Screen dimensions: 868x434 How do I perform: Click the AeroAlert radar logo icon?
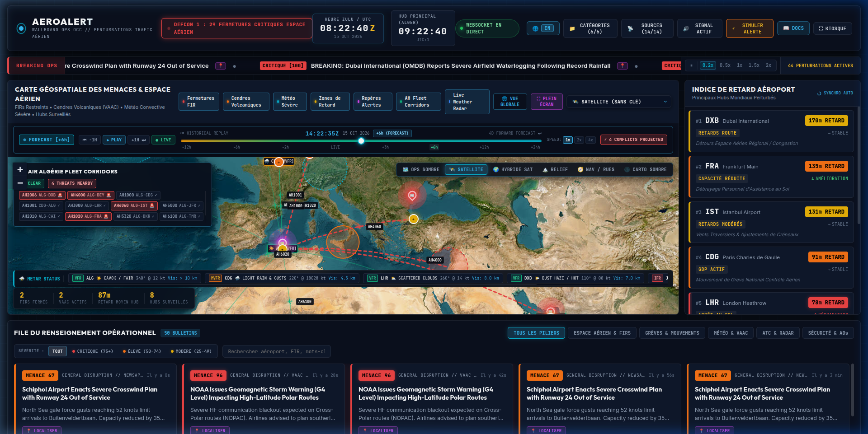tap(21, 28)
